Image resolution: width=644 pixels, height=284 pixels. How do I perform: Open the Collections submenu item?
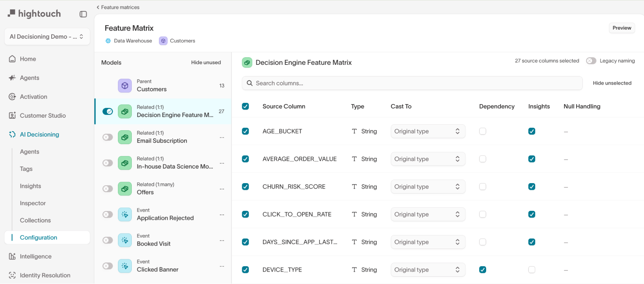click(35, 220)
